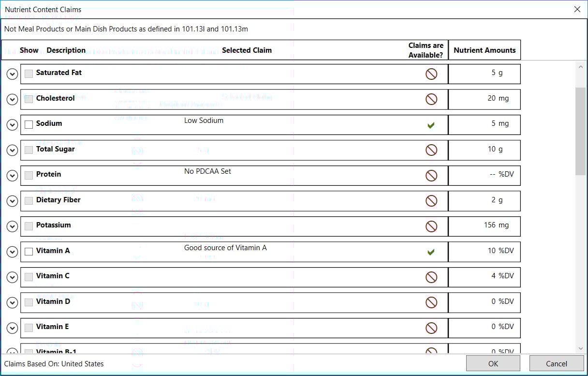Viewport: 588px width, 376px height.
Task: Click the unavailable icon for Saturated Fat
Action: (431, 74)
